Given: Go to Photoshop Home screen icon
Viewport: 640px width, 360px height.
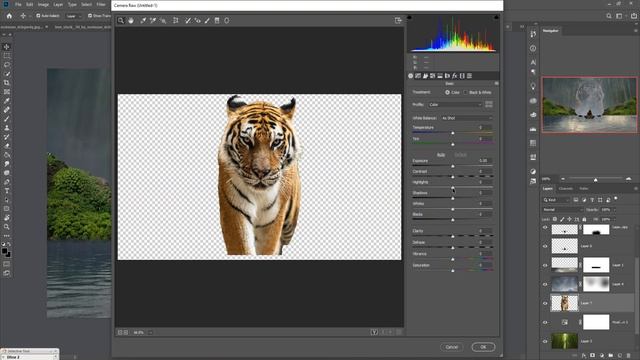Looking at the screenshot, I should [x=9, y=16].
